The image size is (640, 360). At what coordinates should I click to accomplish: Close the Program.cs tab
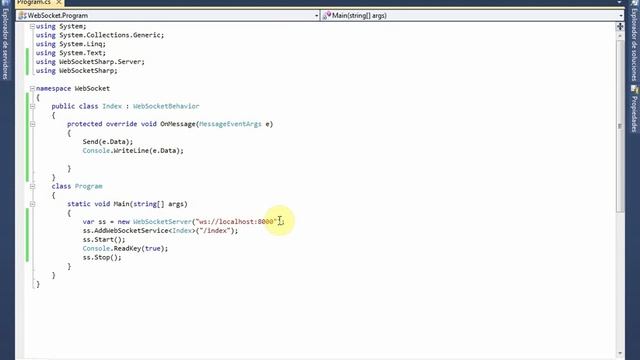tap(59, 2)
